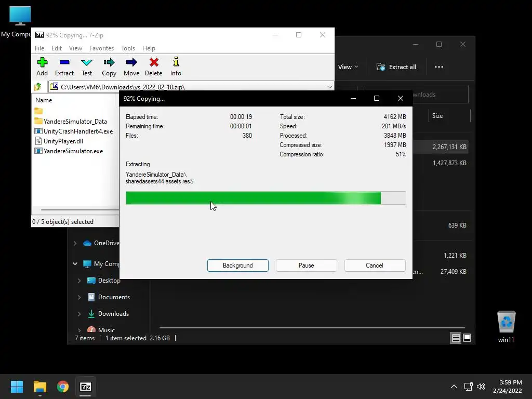Viewport: 532px width, 399px height.
Task: Switch Explorer to details view icon
Action: tap(456, 338)
